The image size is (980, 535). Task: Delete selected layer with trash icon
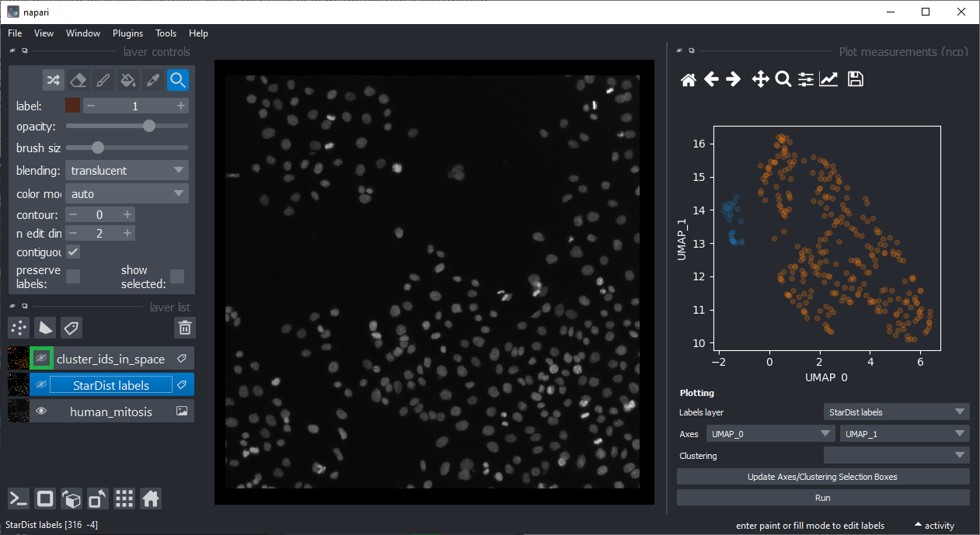tap(184, 328)
